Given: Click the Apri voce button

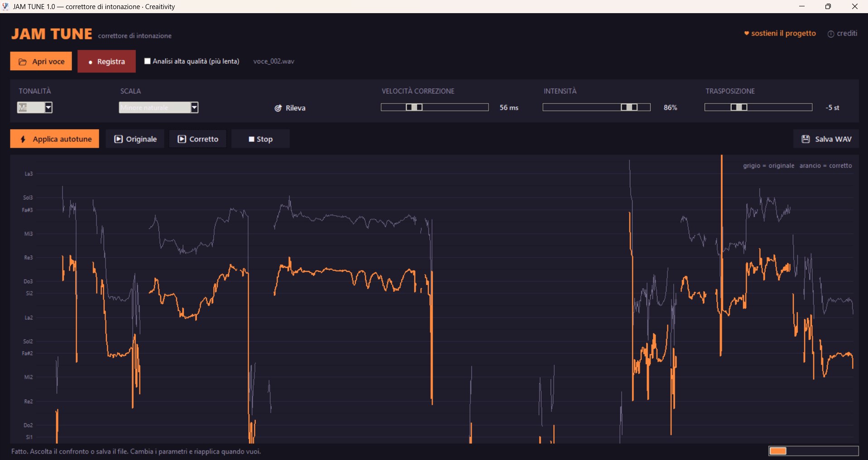Looking at the screenshot, I should tap(41, 61).
